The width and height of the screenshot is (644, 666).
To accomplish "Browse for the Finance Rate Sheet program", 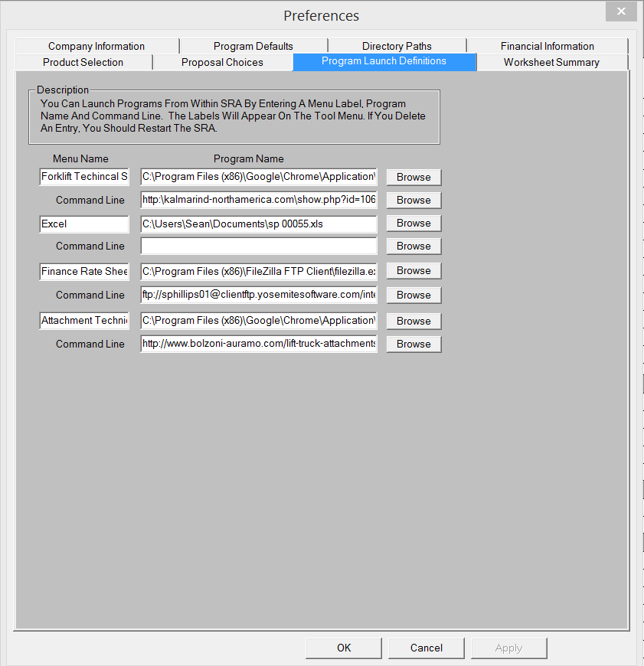I will click(x=413, y=270).
